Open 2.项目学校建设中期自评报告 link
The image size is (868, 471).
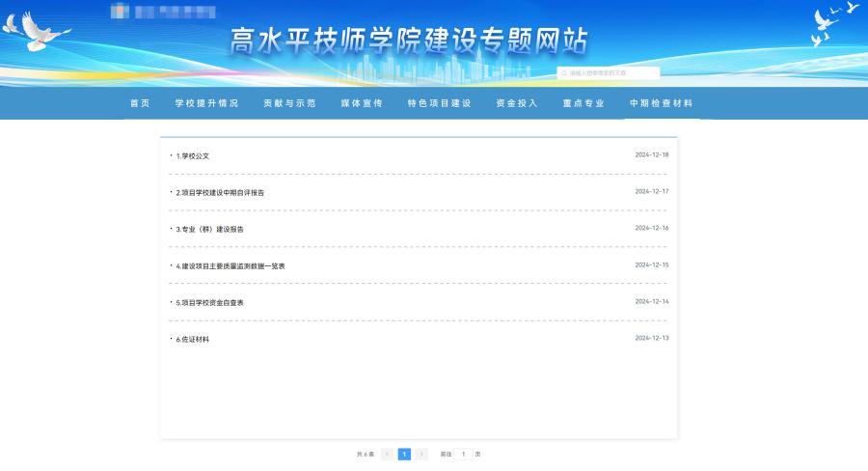click(x=220, y=192)
